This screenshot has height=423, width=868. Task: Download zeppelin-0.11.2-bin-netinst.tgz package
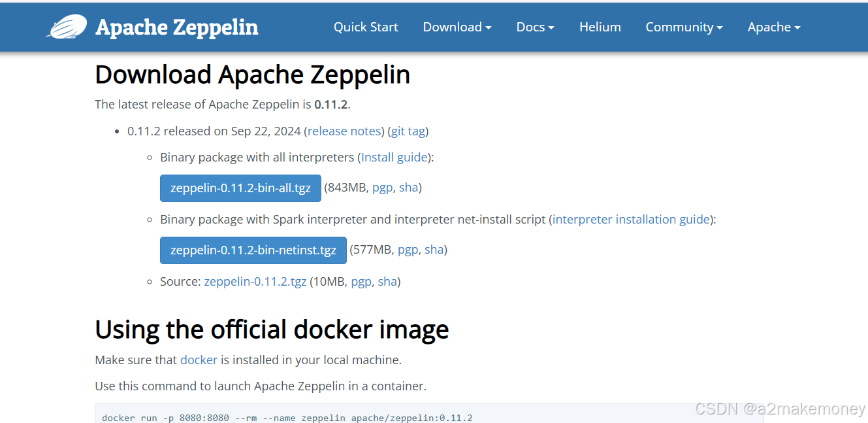click(x=253, y=250)
